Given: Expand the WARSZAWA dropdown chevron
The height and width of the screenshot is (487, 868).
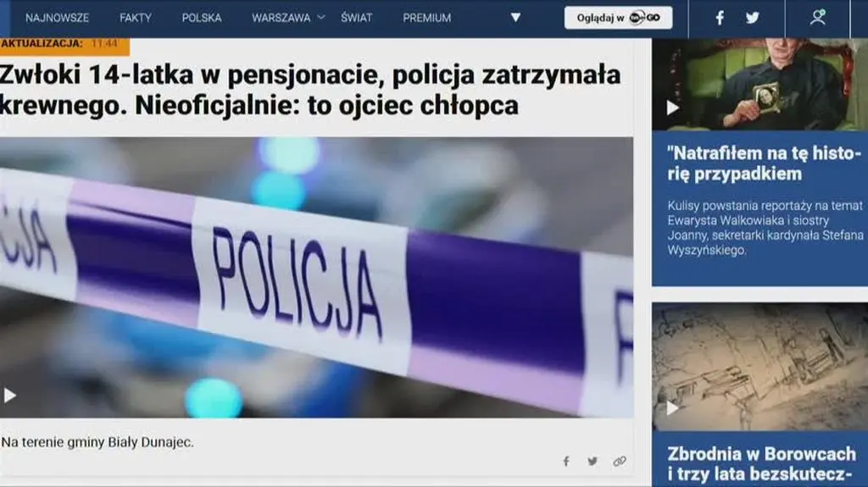Looking at the screenshot, I should tap(321, 17).
